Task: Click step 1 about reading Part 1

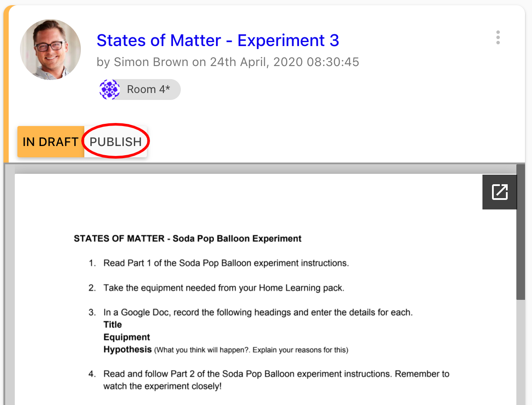Action: [226, 263]
